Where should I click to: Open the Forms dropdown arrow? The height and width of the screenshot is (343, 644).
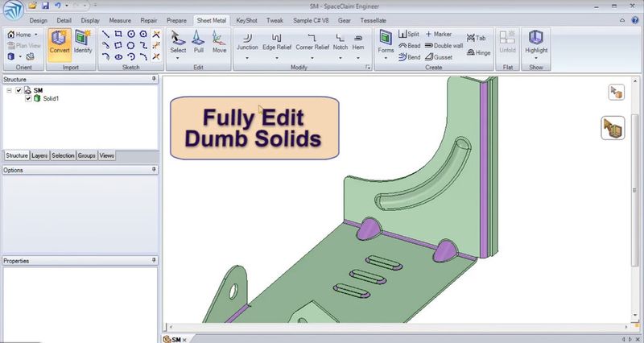pos(386,58)
